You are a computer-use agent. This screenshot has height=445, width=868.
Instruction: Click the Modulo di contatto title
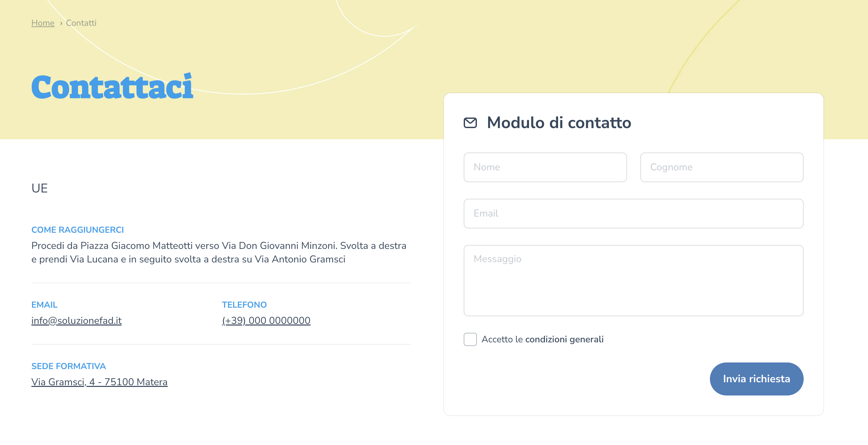(559, 123)
